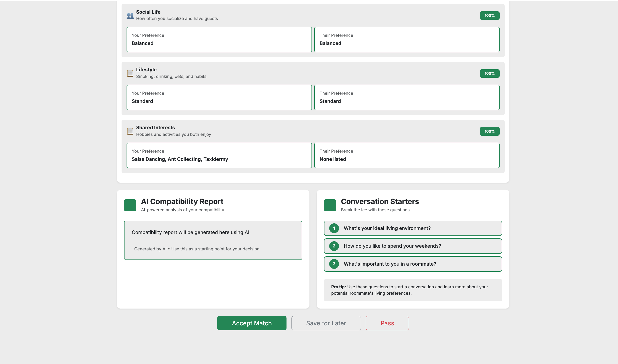
Task: Click Social Life 100% score badge
Action: pyautogui.click(x=489, y=15)
